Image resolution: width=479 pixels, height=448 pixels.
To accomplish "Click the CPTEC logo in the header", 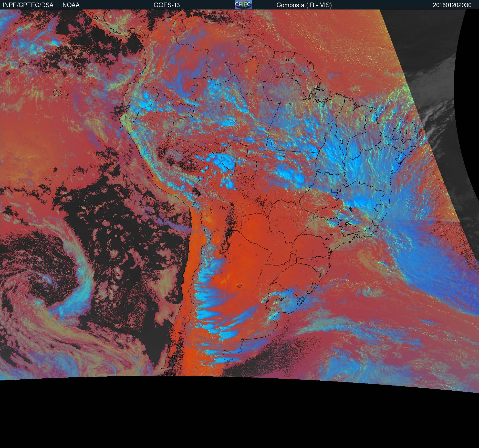I will [243, 5].
